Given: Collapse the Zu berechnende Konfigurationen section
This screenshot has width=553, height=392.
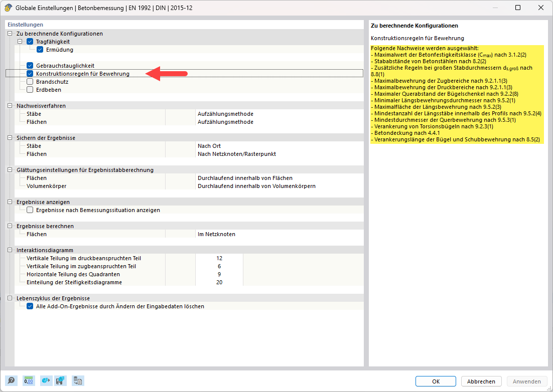Looking at the screenshot, I should point(10,34).
